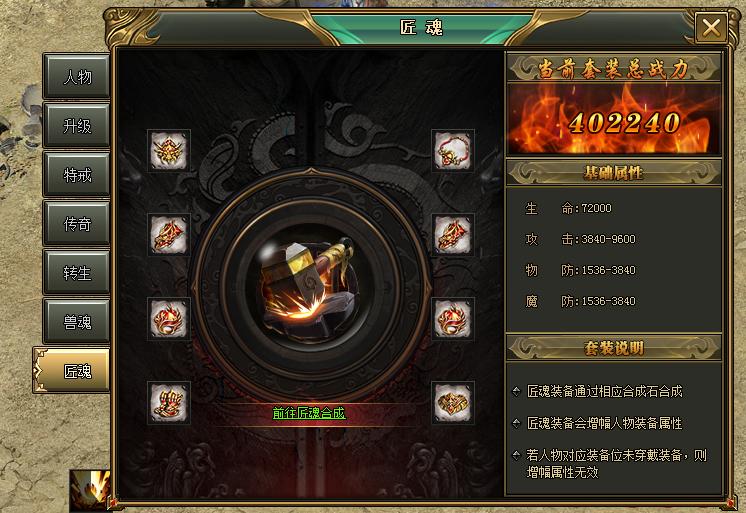Image resolution: width=746 pixels, height=513 pixels.
Task: Click the 402240 combat power display
Action: pos(624,122)
